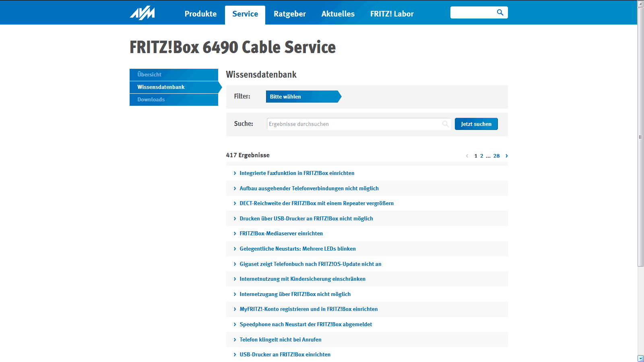The image size is (644, 362).
Task: Open Gigaset zeigt Telefonbuch nach Update article
Action: click(310, 264)
